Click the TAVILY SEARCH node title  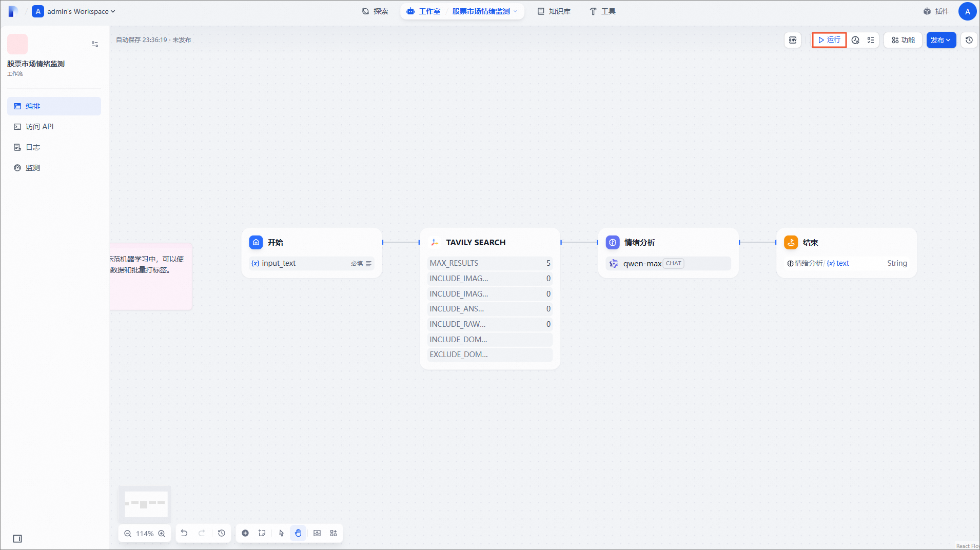pos(476,242)
